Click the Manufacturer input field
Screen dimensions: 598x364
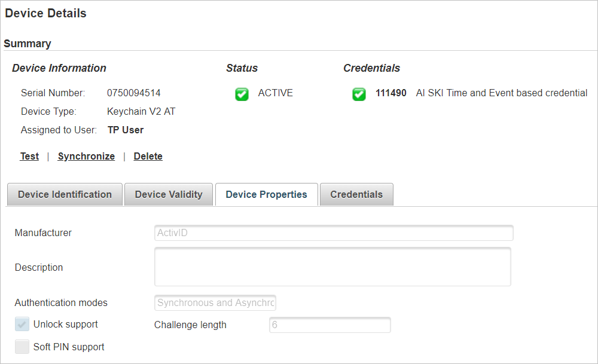tap(334, 233)
